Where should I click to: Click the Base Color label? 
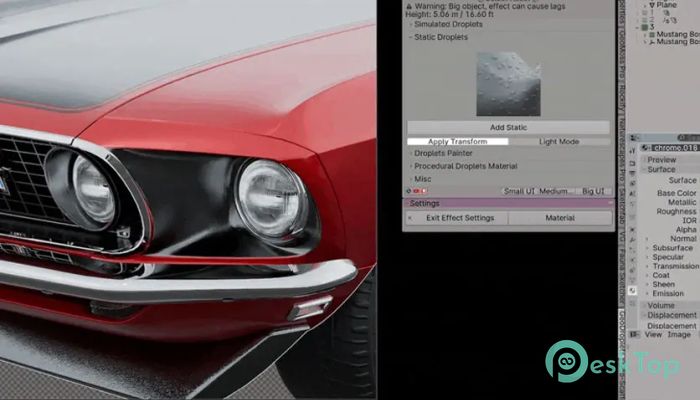[x=676, y=193]
